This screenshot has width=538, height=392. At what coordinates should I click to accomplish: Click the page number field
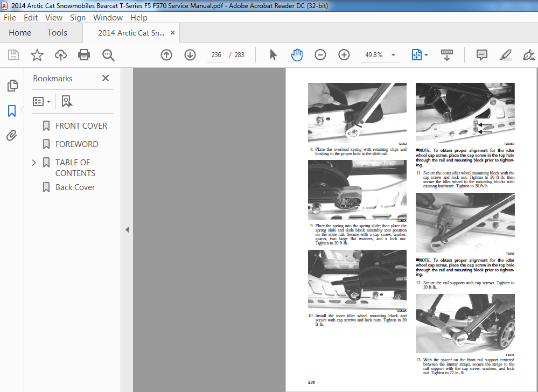pos(216,55)
